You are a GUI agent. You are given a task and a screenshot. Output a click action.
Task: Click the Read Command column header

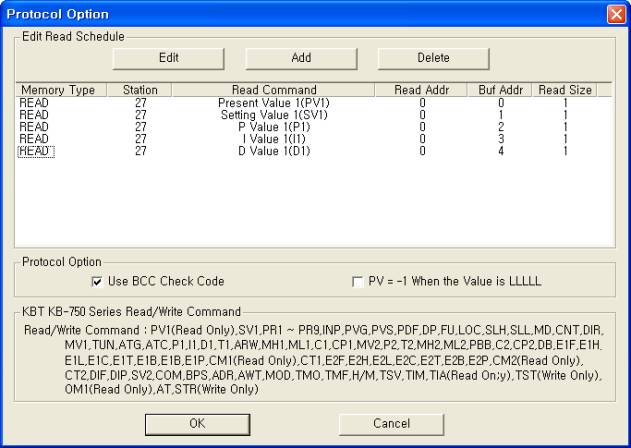[x=273, y=90]
